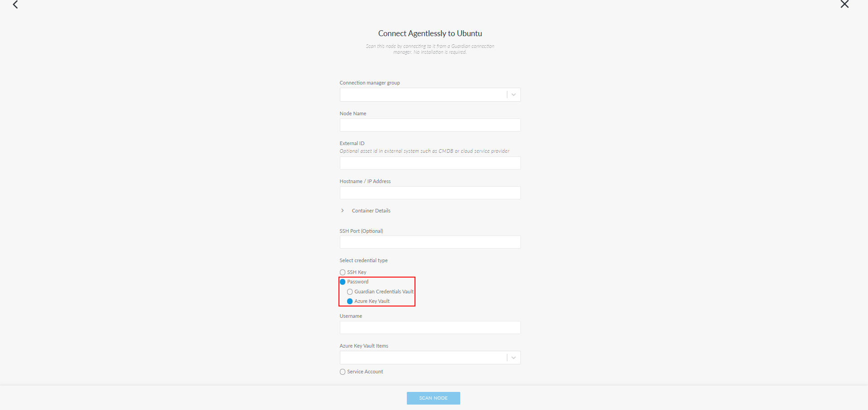Click the SCAN NODE button

tap(433, 398)
